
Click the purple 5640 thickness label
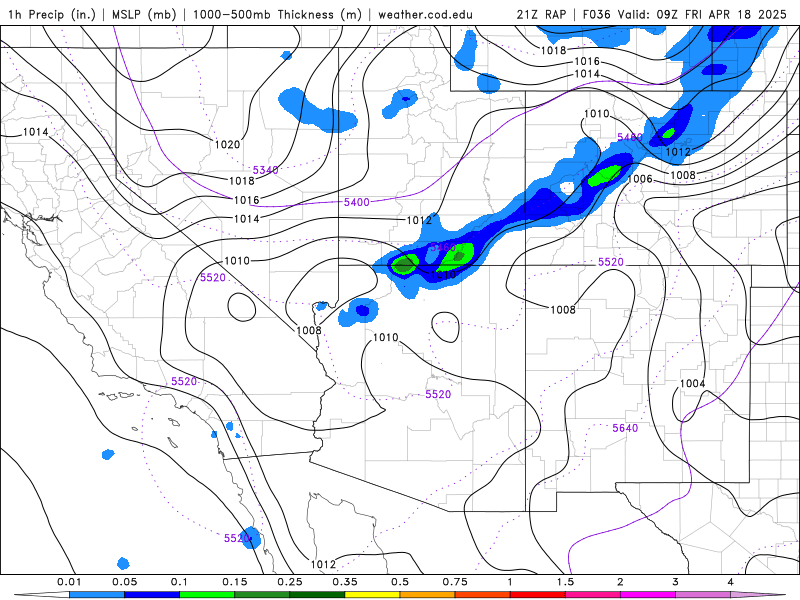click(625, 428)
